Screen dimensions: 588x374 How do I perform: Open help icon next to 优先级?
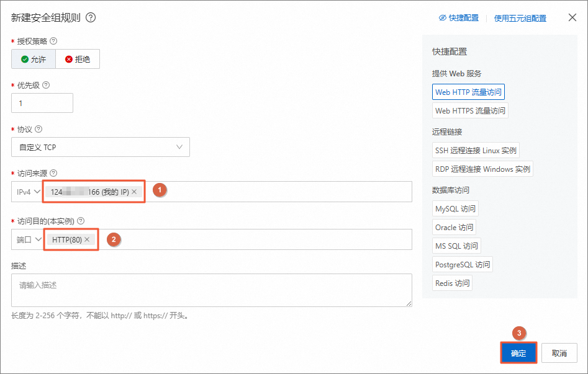[x=46, y=85]
